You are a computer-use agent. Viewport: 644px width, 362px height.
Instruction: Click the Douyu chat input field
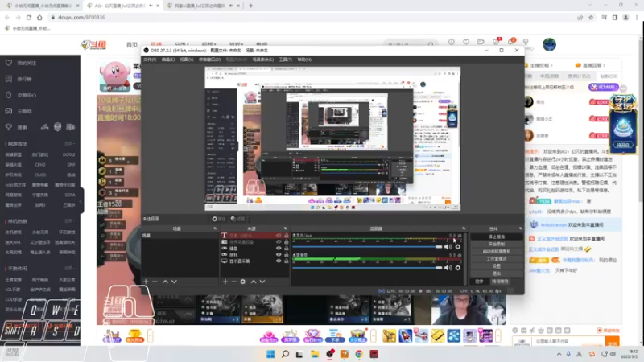point(568,341)
